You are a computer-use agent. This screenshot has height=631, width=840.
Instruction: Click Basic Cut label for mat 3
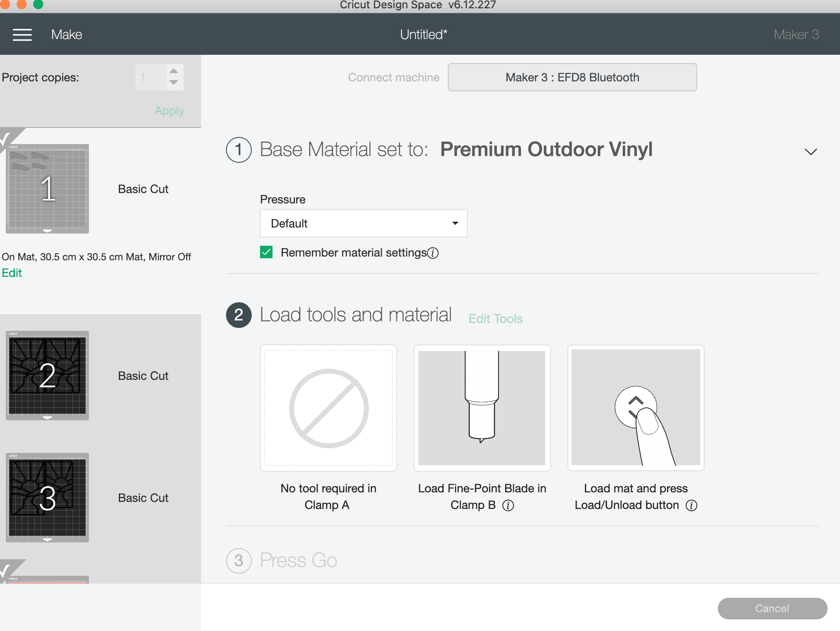point(143,498)
